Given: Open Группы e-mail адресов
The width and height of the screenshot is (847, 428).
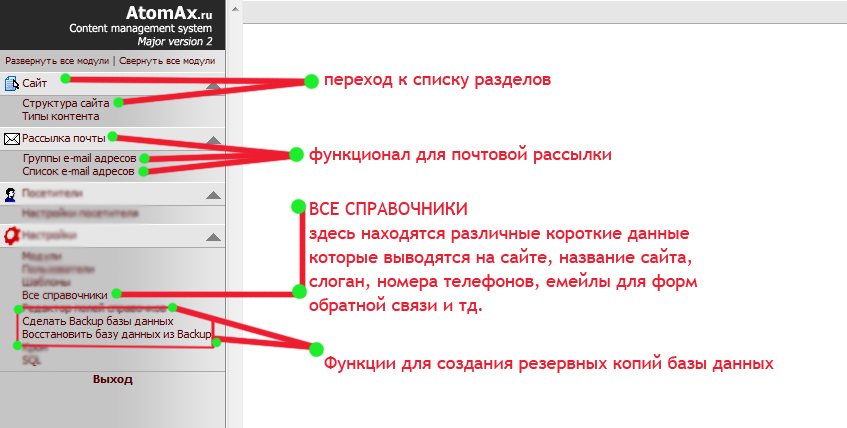Looking at the screenshot, I should click(79, 158).
